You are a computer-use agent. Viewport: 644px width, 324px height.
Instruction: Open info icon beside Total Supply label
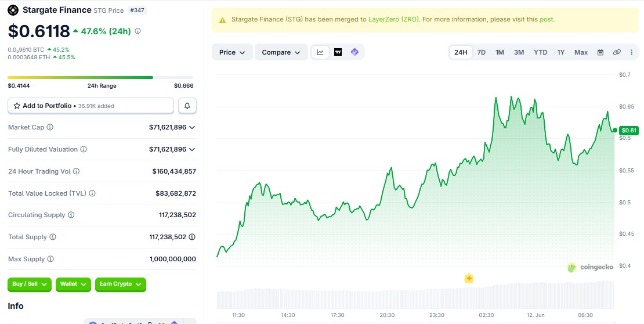click(x=53, y=237)
